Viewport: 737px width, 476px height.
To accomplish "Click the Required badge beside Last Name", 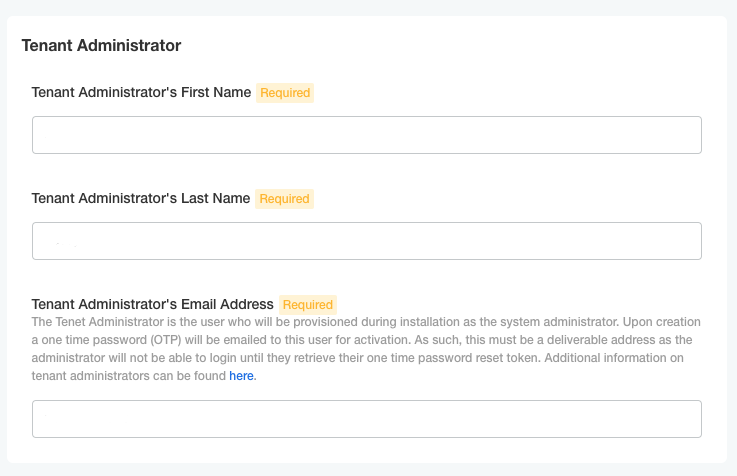I will 285,199.
